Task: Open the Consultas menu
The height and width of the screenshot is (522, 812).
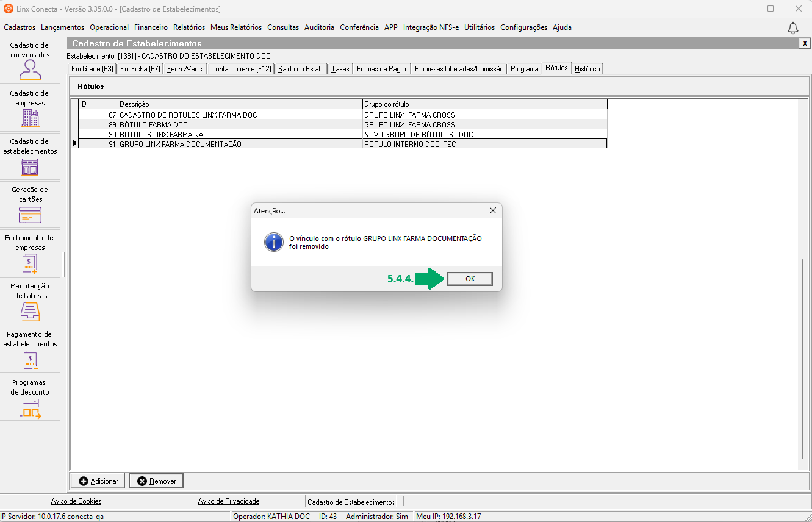Action: pyautogui.click(x=283, y=27)
